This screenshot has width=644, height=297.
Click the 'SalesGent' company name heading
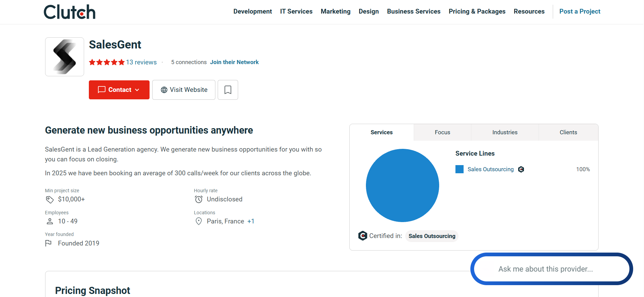[x=115, y=44]
